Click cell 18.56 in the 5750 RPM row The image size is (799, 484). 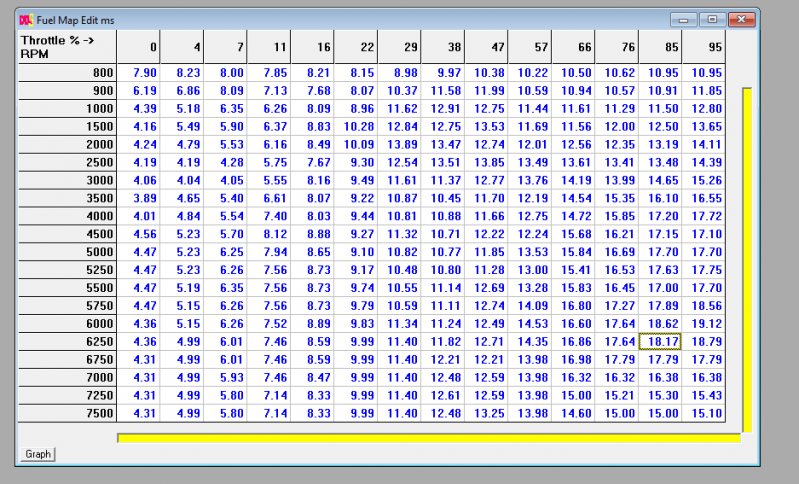(x=704, y=306)
